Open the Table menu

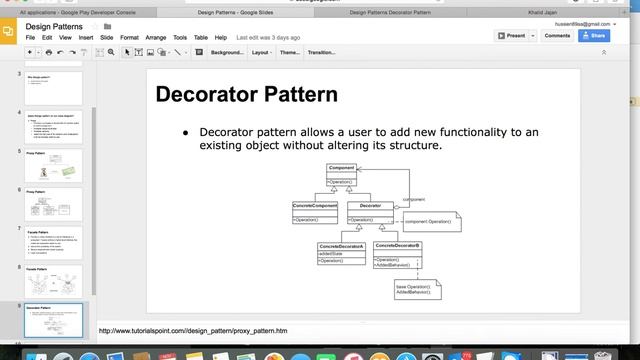tap(200, 38)
